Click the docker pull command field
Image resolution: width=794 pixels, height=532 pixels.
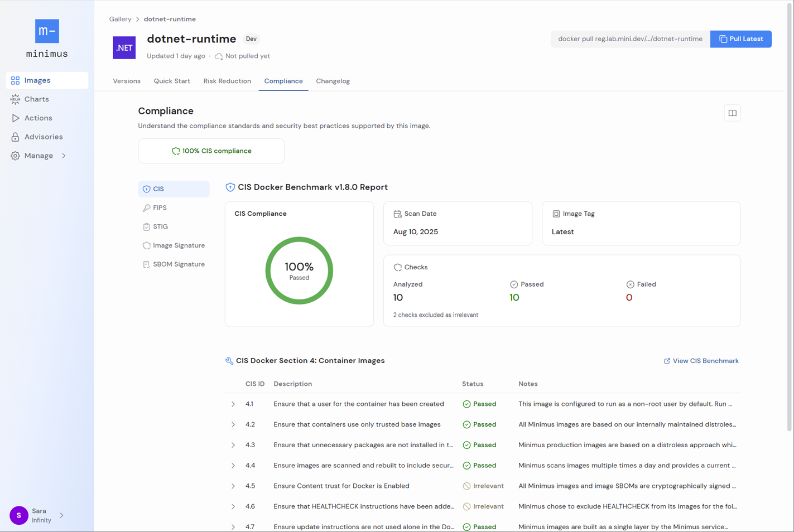pos(630,39)
